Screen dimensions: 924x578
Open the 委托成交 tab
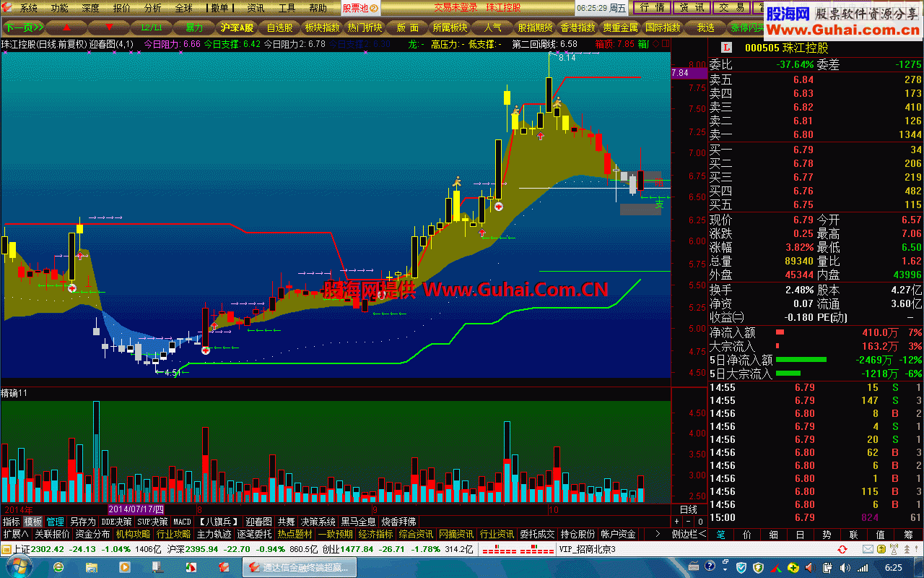click(x=537, y=534)
